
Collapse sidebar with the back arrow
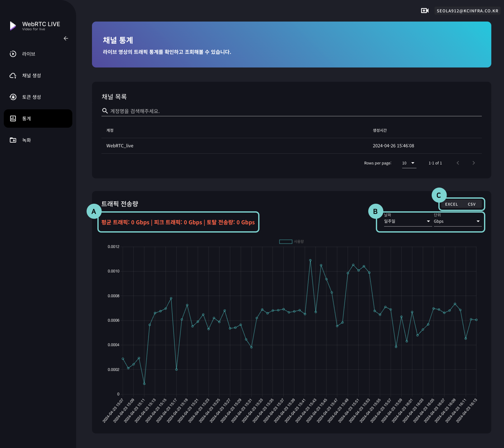(66, 38)
